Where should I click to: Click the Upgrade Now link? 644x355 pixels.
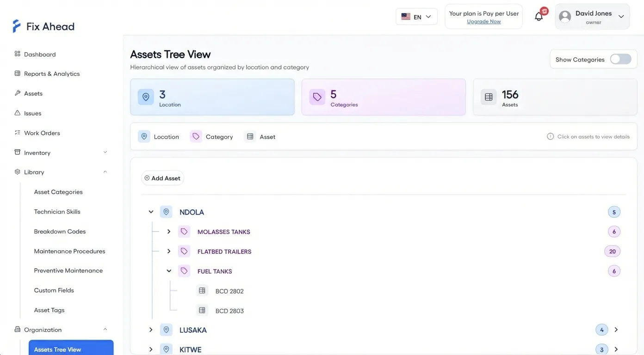[483, 22]
